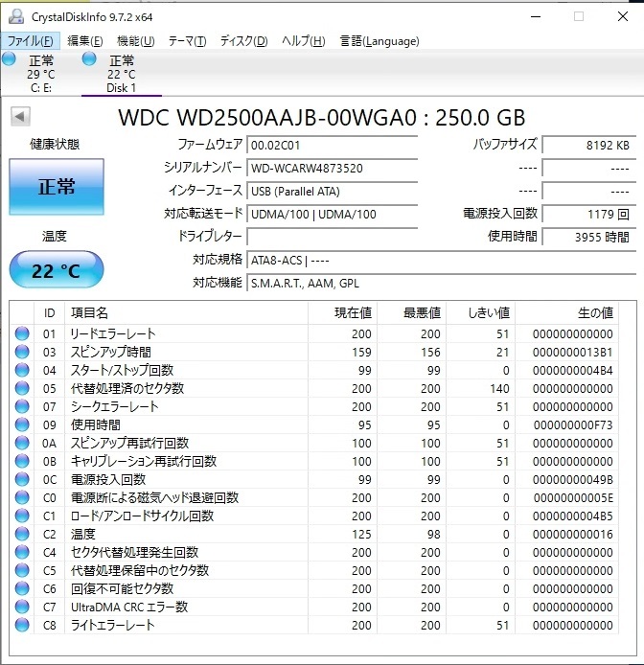Click the 最悪値 column header
This screenshot has height=665, width=644.
pyautogui.click(x=411, y=313)
